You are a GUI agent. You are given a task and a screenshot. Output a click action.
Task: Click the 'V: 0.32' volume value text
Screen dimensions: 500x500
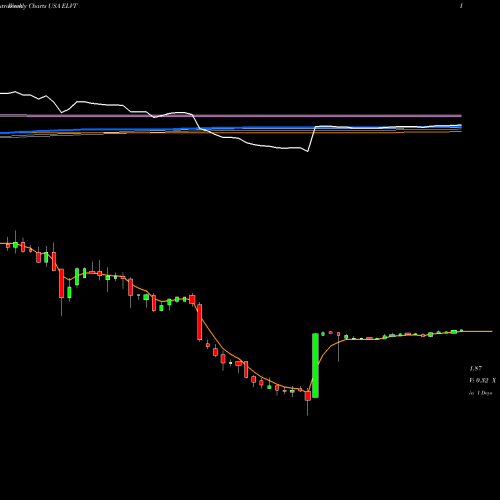479,380
